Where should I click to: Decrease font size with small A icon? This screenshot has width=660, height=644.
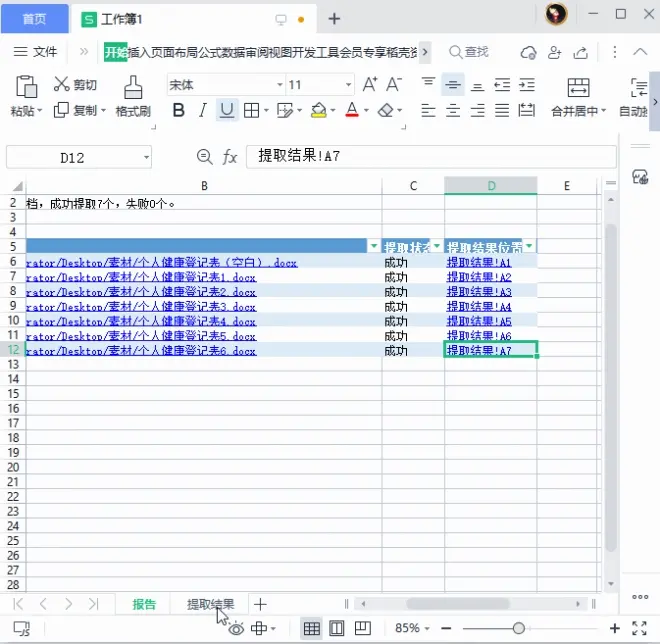pyautogui.click(x=394, y=85)
